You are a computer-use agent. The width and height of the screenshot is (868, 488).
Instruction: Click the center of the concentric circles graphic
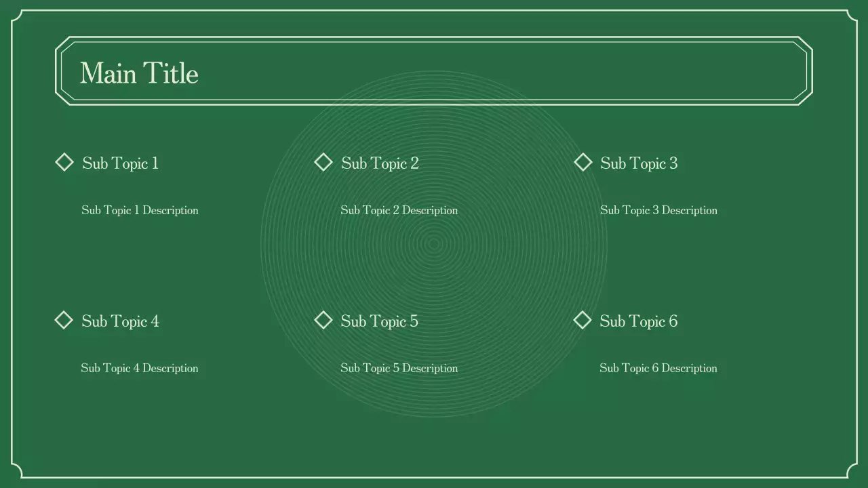click(434, 244)
